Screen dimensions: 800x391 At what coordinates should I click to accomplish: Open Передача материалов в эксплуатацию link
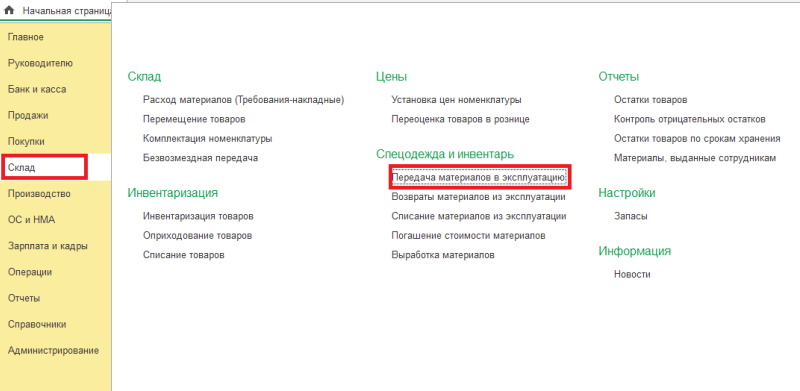[479, 177]
